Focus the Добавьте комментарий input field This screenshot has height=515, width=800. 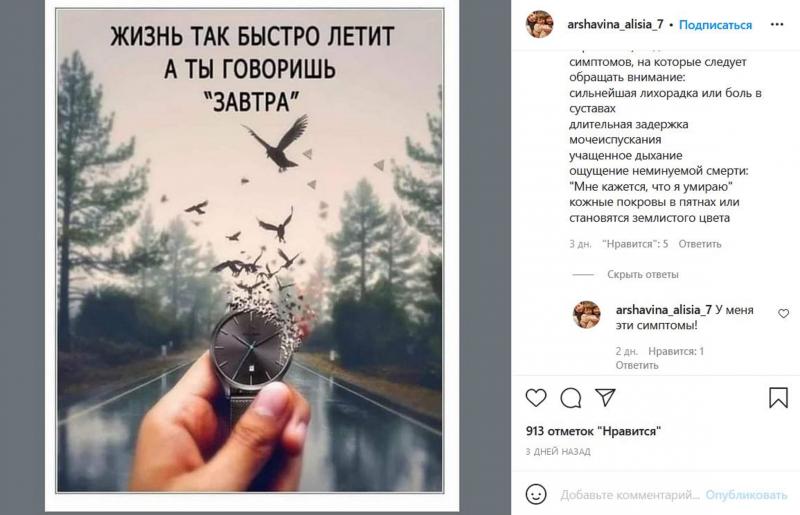630,495
